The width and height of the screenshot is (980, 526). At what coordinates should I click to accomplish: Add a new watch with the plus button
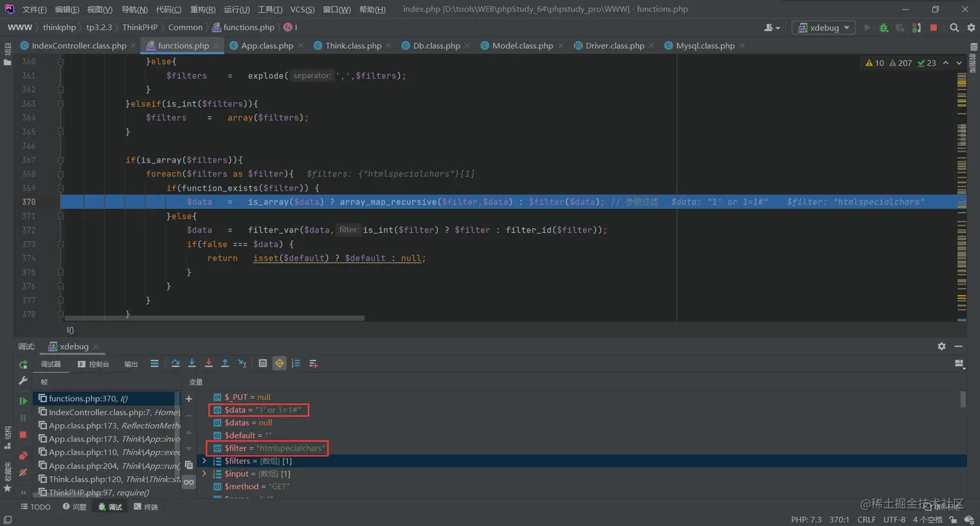pos(189,399)
